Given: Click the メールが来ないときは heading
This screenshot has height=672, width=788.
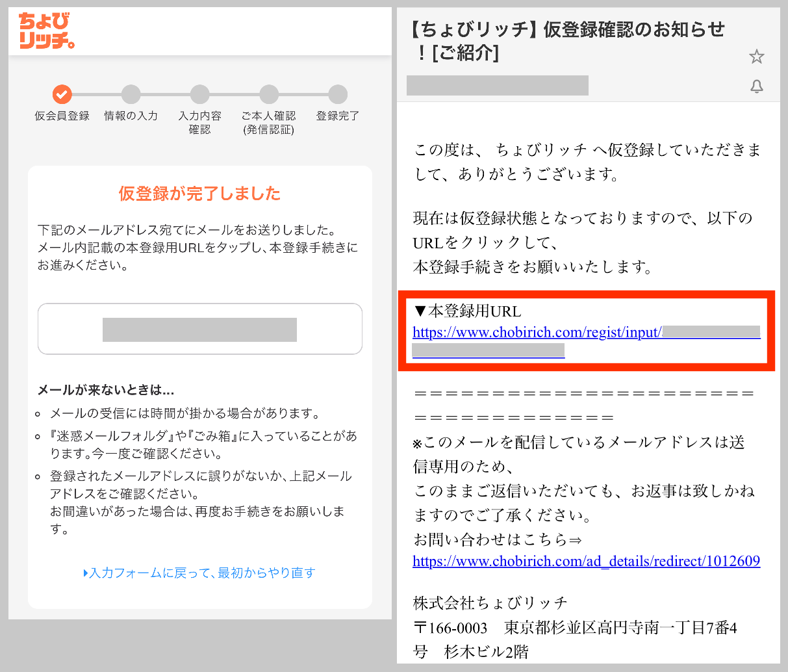Looking at the screenshot, I should (106, 390).
